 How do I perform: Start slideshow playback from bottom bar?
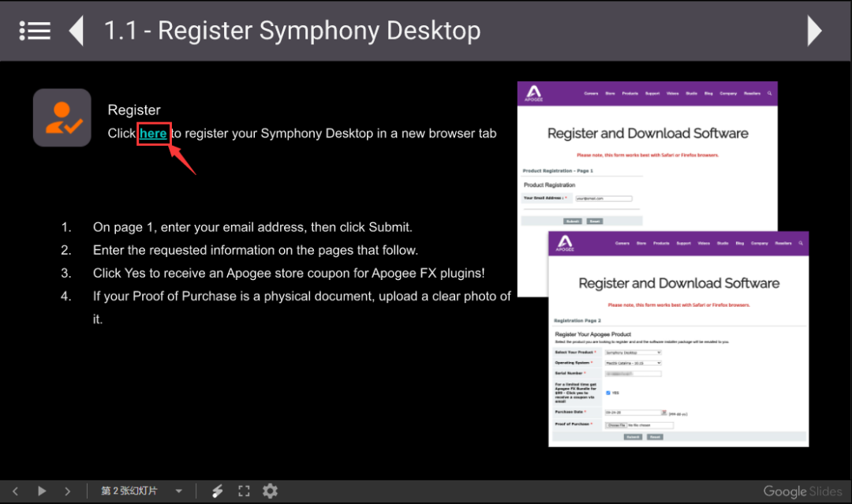[x=42, y=491]
